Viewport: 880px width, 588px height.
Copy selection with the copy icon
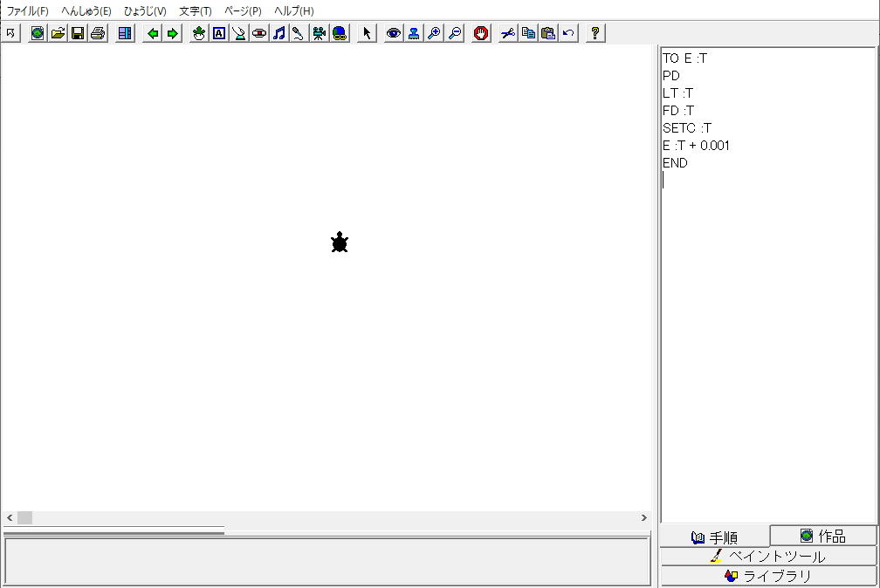click(528, 33)
